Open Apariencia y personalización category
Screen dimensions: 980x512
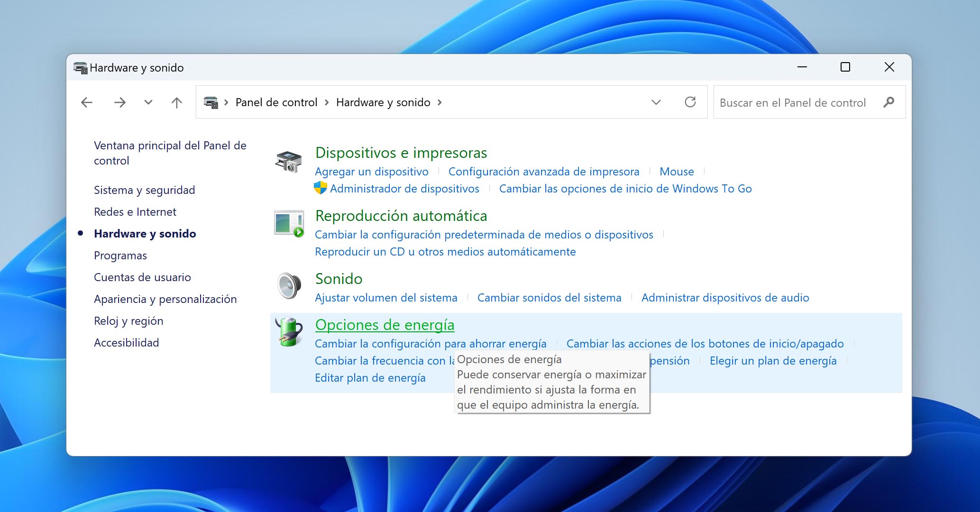pos(165,299)
